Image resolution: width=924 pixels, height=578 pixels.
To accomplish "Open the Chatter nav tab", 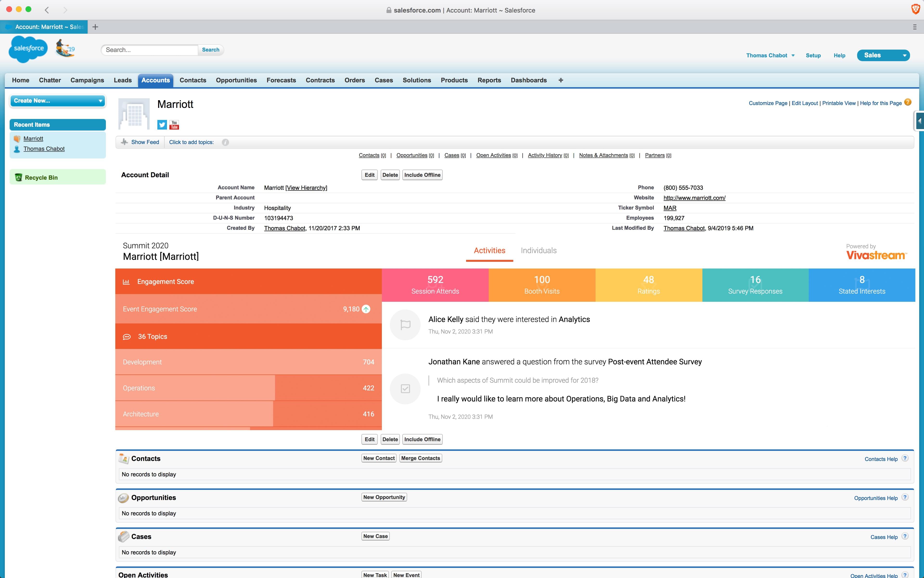I will point(50,80).
